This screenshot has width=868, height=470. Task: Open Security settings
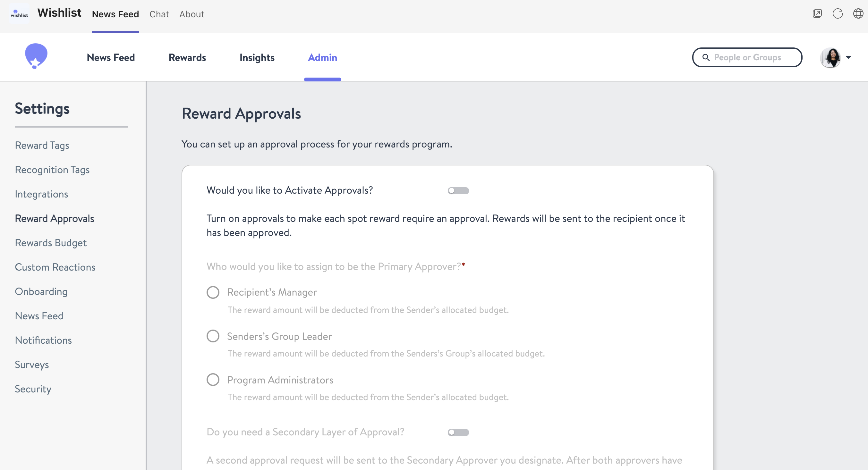coord(33,389)
